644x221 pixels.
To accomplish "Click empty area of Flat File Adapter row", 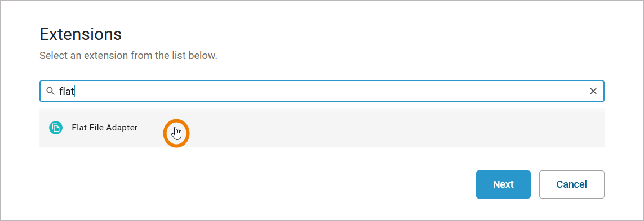I will click(x=370, y=128).
